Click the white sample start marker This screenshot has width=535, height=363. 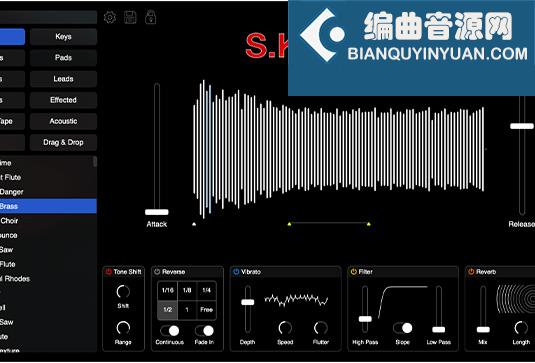coord(194,224)
